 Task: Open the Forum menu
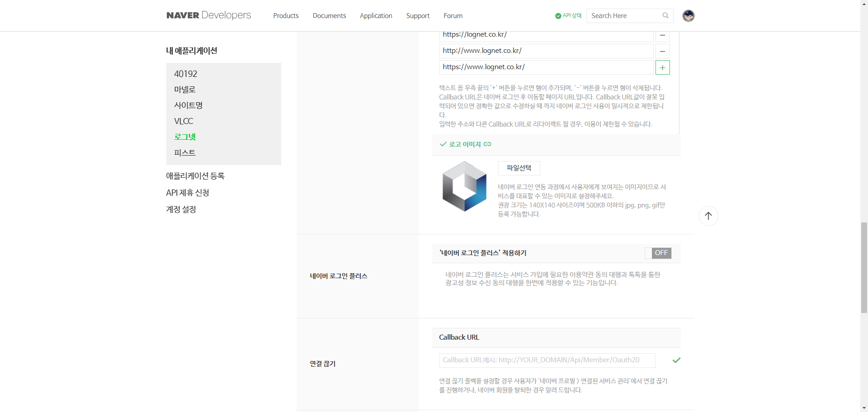(453, 16)
